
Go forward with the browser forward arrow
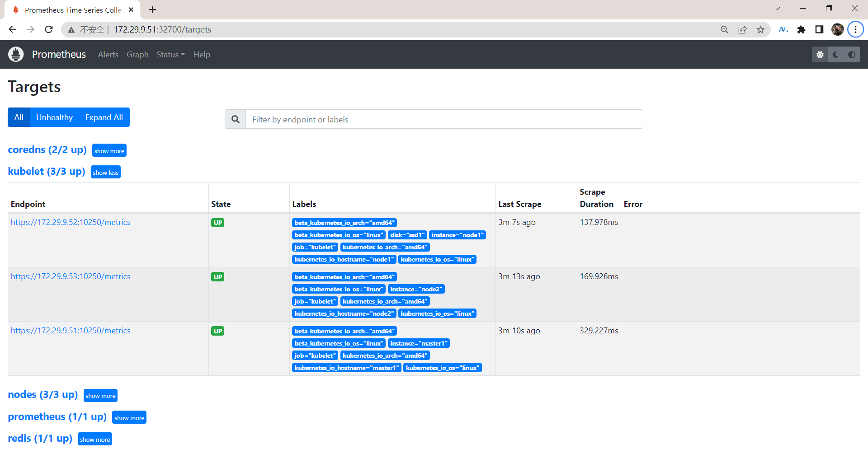(30, 29)
